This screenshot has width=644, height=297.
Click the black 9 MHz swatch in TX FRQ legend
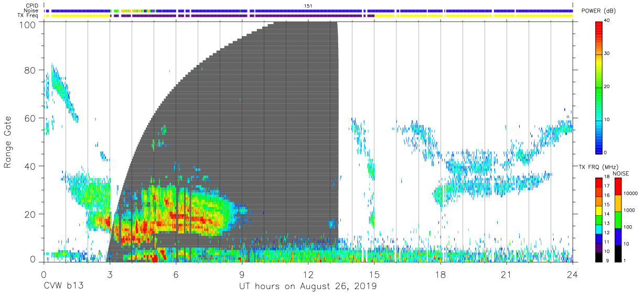pos(599,258)
